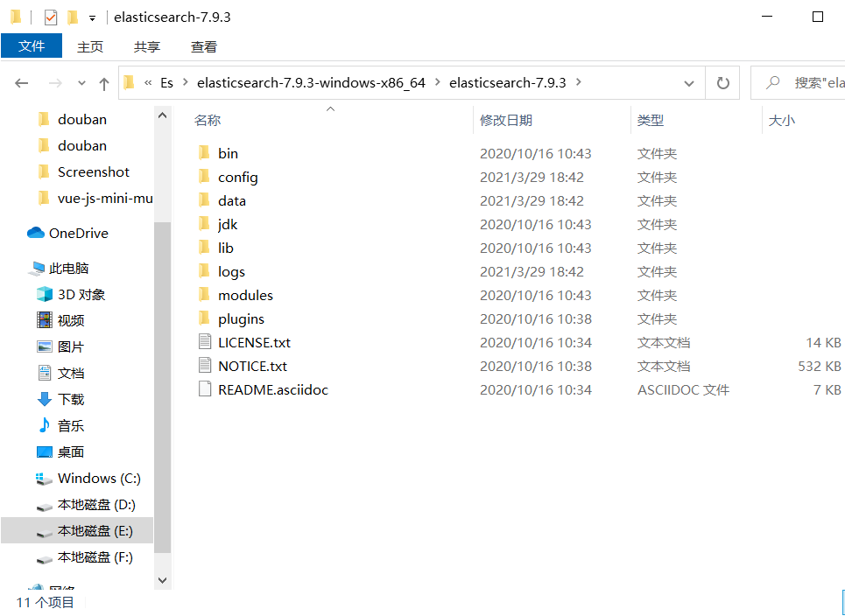Click the navigation pane scrollbar thumb
The image size is (845, 616).
[162, 388]
